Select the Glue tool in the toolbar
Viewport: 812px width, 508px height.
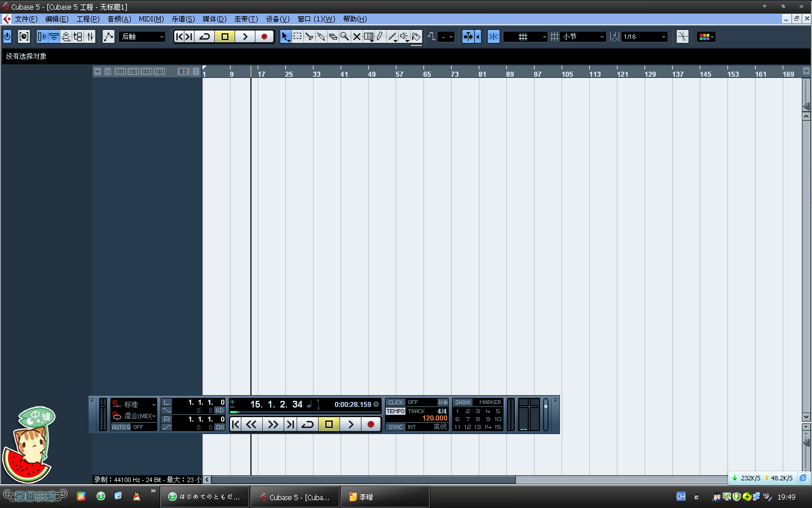click(321, 37)
